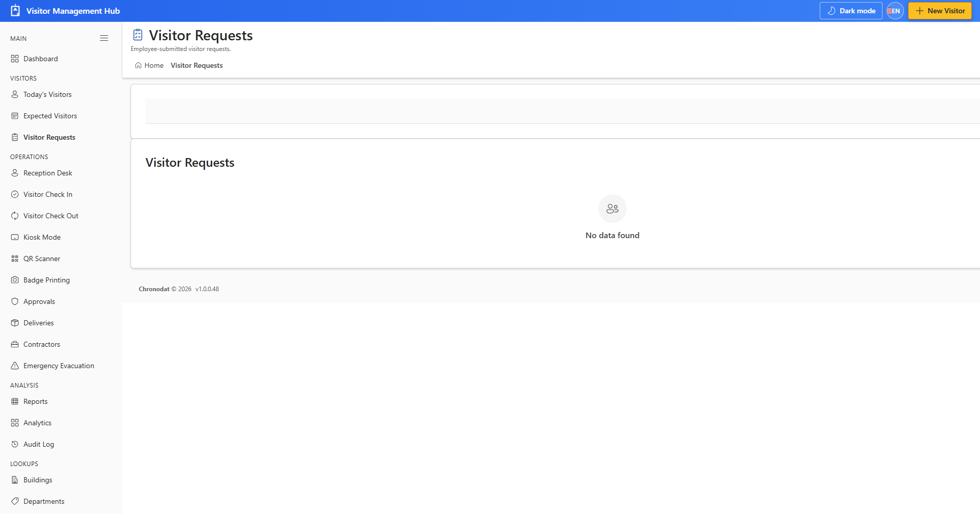Open the QR Scanner icon
The height and width of the screenshot is (514, 980).
(x=15, y=259)
